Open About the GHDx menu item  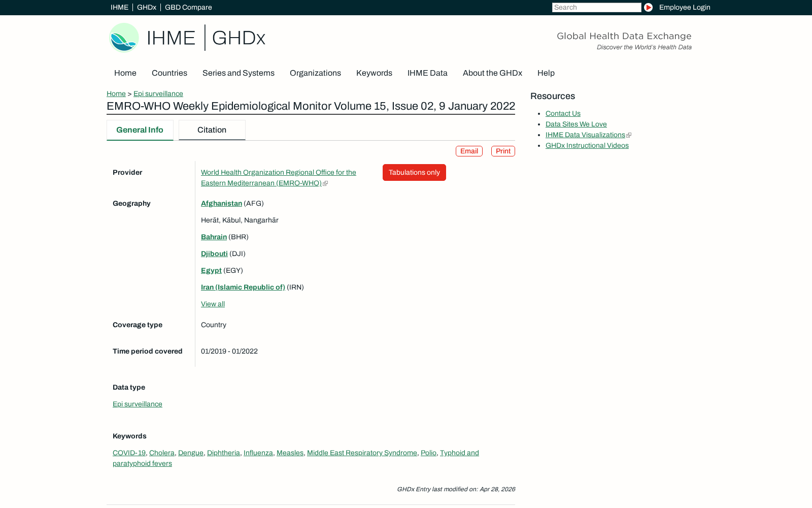492,73
